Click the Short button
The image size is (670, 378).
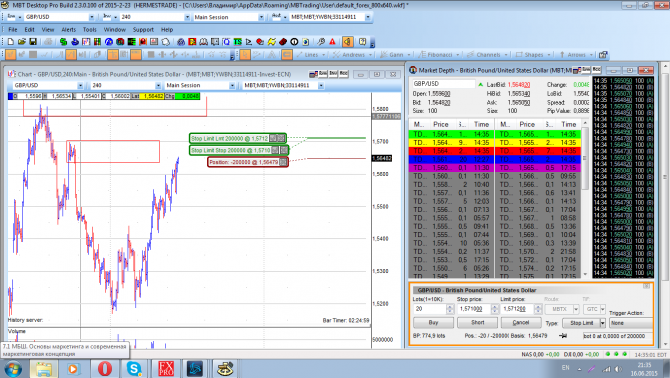(x=477, y=323)
